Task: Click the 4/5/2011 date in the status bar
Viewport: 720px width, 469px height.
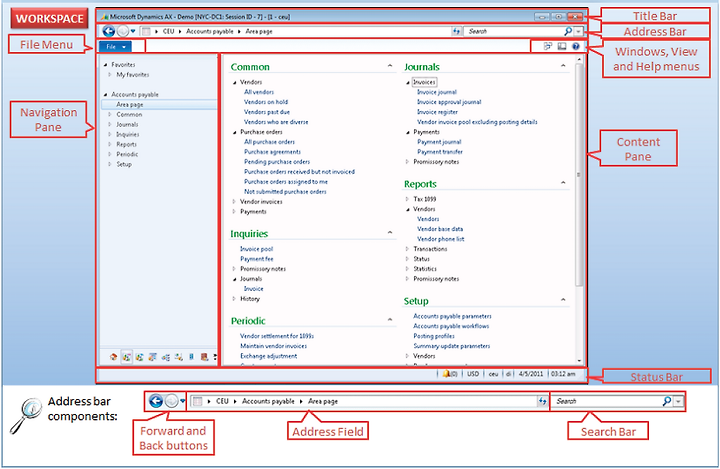Action: [530, 374]
